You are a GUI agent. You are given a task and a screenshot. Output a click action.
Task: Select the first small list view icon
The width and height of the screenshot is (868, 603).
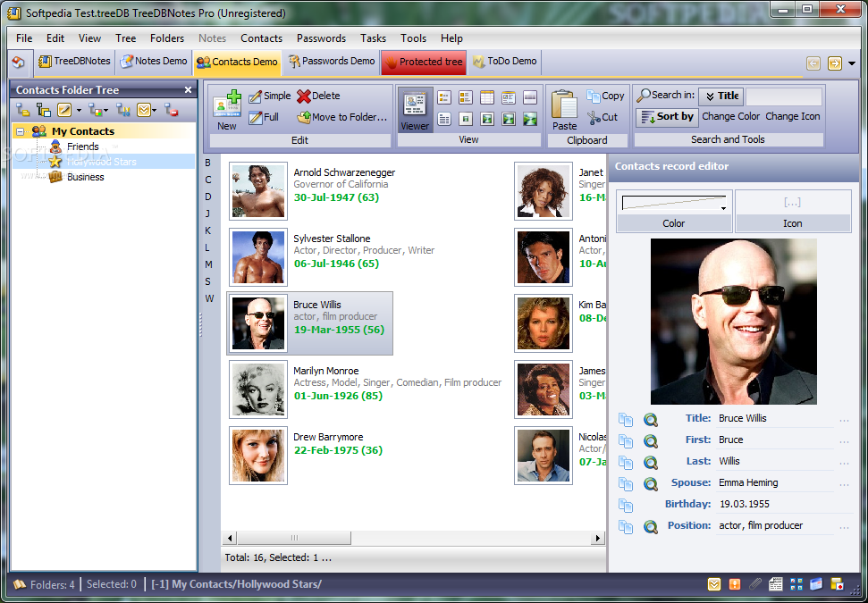point(444,97)
